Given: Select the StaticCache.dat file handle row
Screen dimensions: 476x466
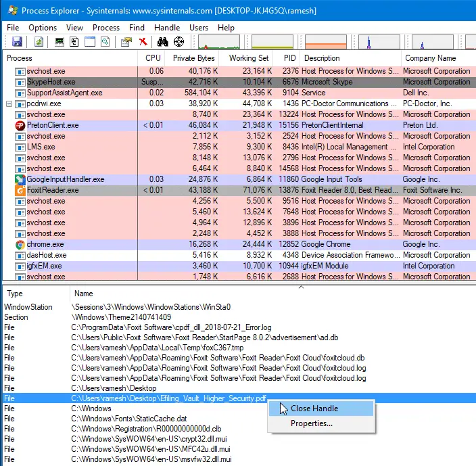Looking at the screenshot, I should point(239,419).
